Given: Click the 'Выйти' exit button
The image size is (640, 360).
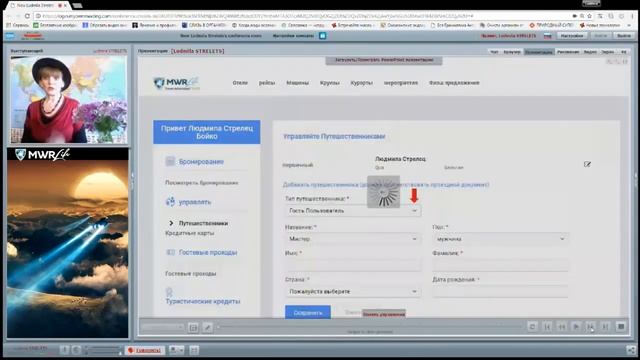Looking at the screenshot, I should click(x=624, y=36).
